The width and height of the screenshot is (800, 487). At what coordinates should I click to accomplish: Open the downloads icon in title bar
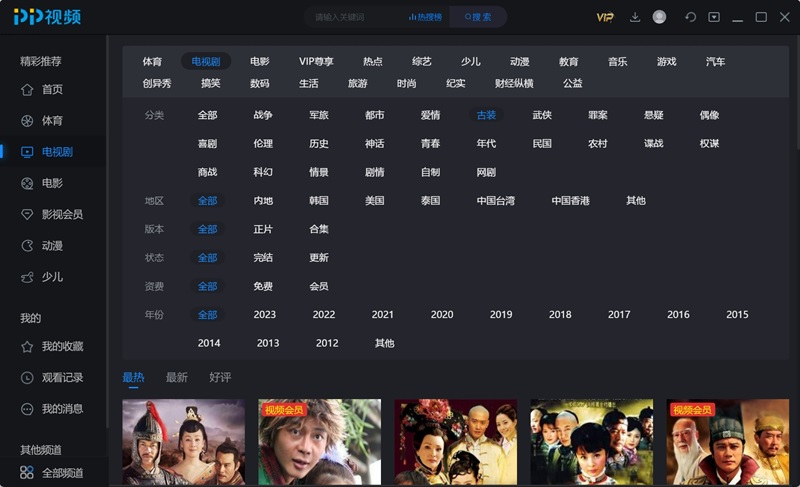tap(635, 17)
